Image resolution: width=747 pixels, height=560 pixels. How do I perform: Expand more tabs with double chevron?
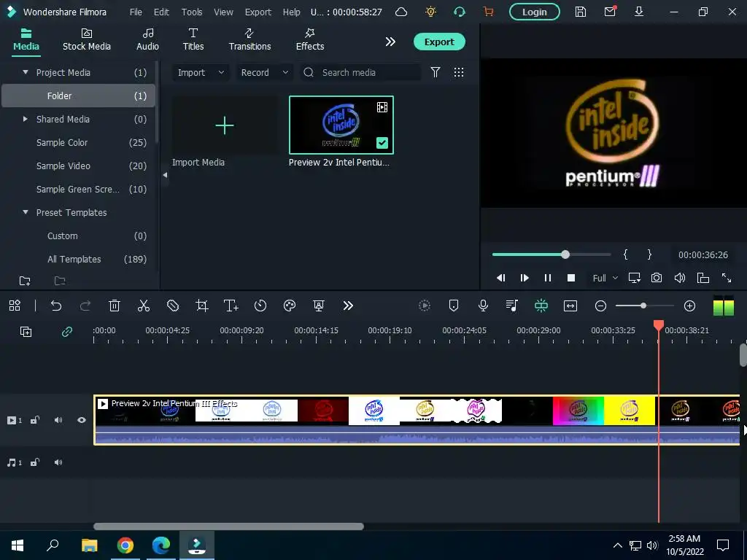[390, 42]
